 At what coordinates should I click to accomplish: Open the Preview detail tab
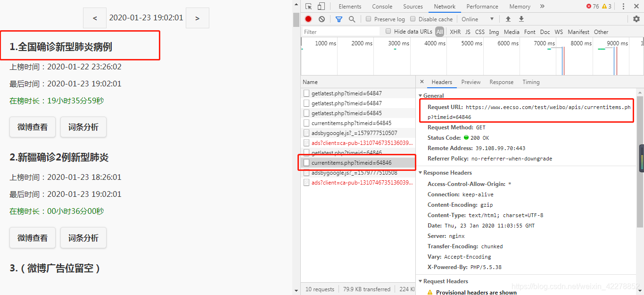coord(471,82)
